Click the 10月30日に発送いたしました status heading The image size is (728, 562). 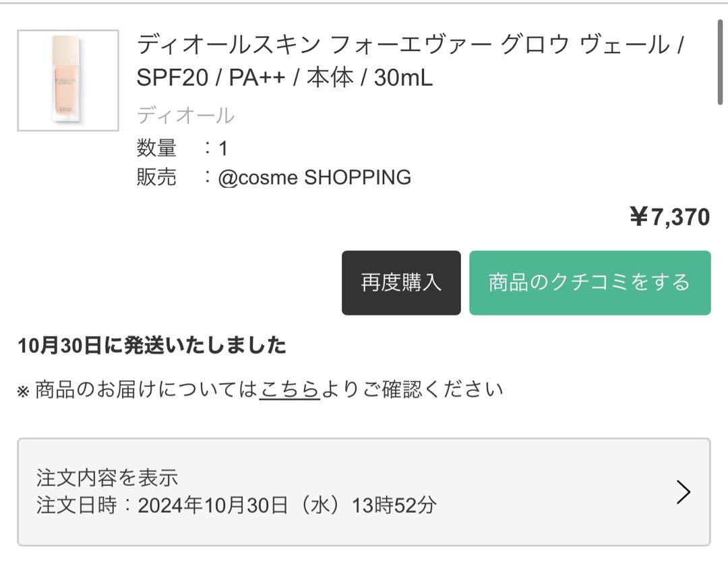152,346
